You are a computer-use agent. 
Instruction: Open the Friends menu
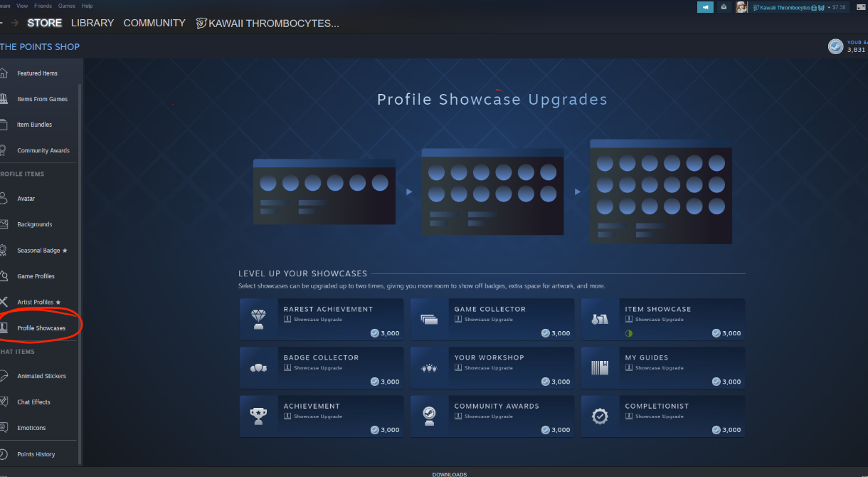coord(43,6)
